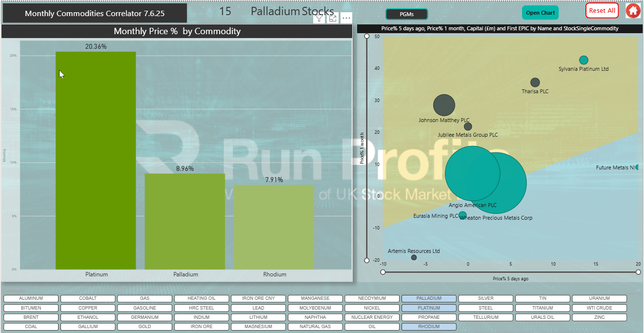Select the Rhodium bar

(x=274, y=227)
